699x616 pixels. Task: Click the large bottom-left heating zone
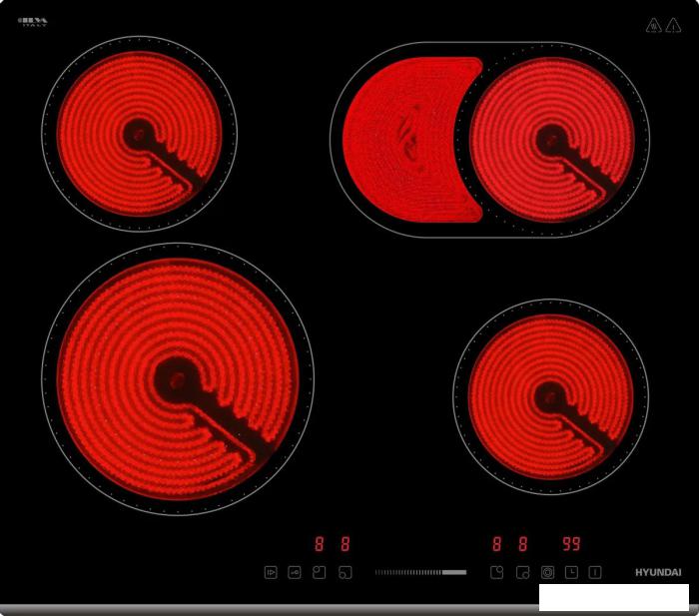coord(178,379)
